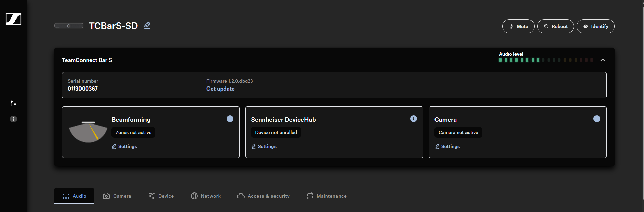Open the sidebar device controls icon

(x=13, y=103)
